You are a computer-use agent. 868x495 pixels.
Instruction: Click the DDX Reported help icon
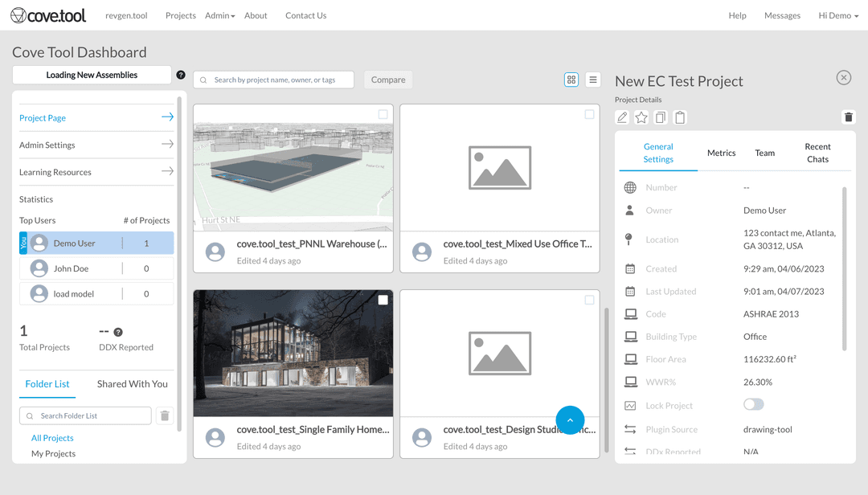118,332
